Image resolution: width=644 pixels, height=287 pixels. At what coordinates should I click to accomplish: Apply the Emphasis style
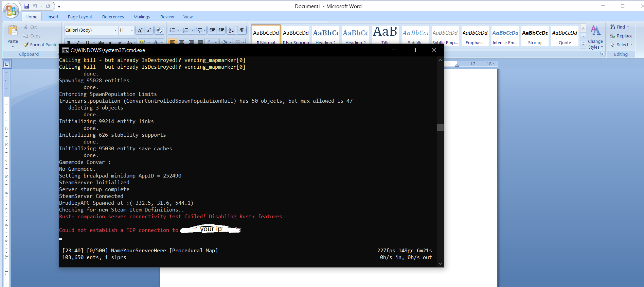(475, 36)
